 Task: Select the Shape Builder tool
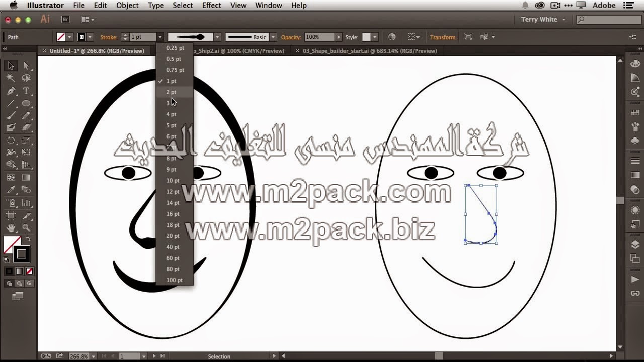(x=11, y=165)
